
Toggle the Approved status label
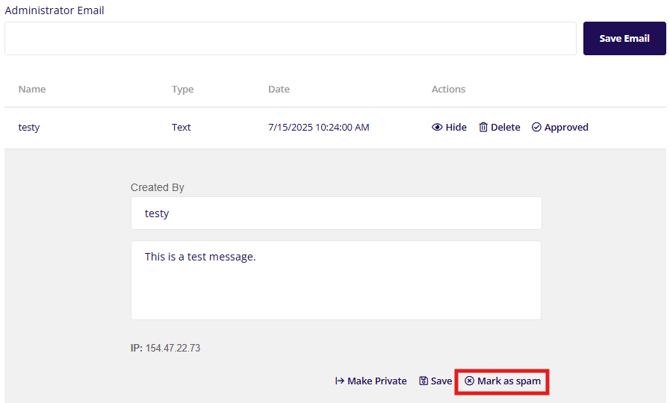566,128
